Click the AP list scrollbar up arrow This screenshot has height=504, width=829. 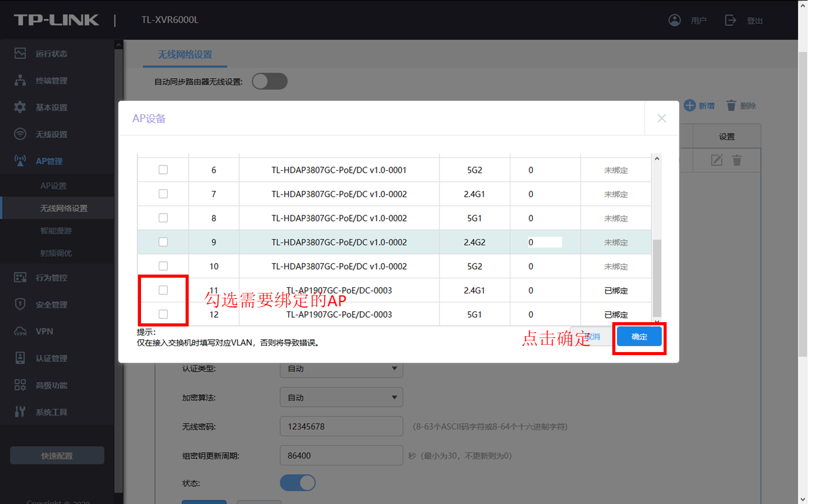point(657,159)
